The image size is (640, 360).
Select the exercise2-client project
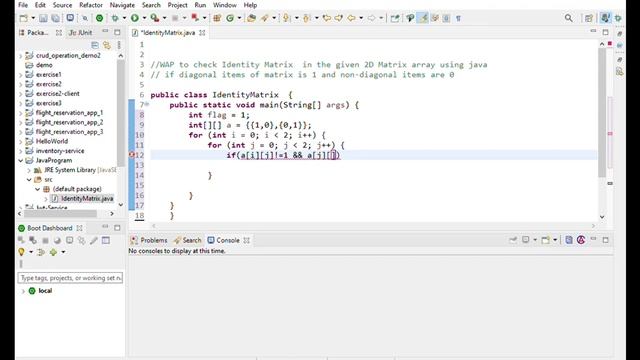(x=57, y=94)
